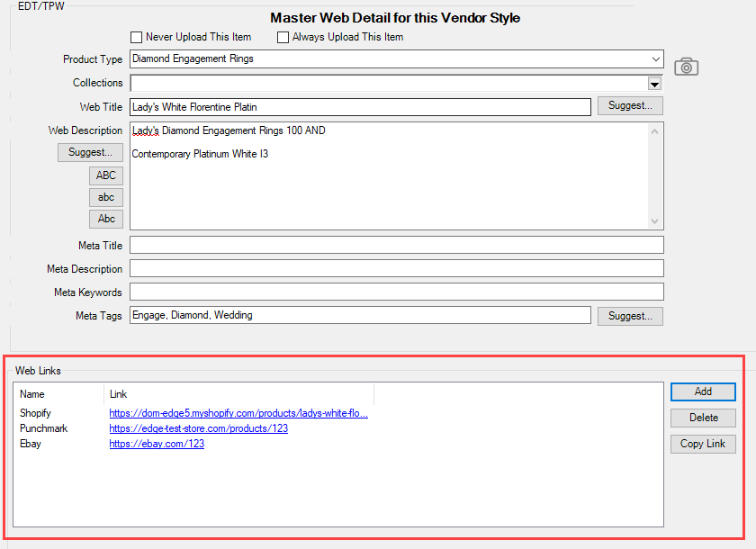
Task: Click the camera icon beside Product Type
Action: click(686, 67)
